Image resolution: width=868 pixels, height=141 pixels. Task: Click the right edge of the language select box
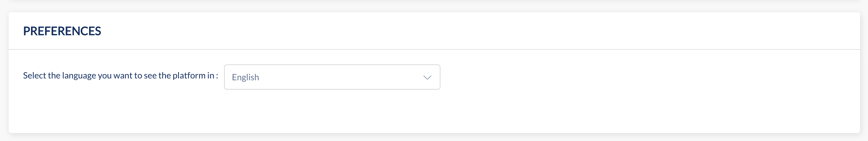(x=439, y=77)
